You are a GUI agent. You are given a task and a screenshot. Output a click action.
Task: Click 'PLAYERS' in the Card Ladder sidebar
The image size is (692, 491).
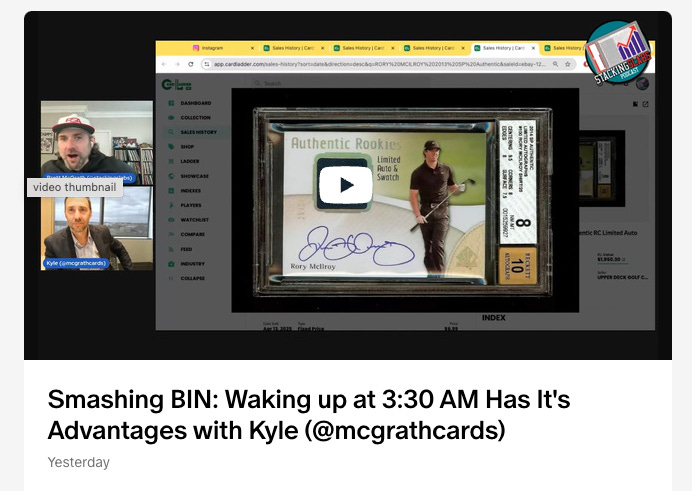click(191, 205)
